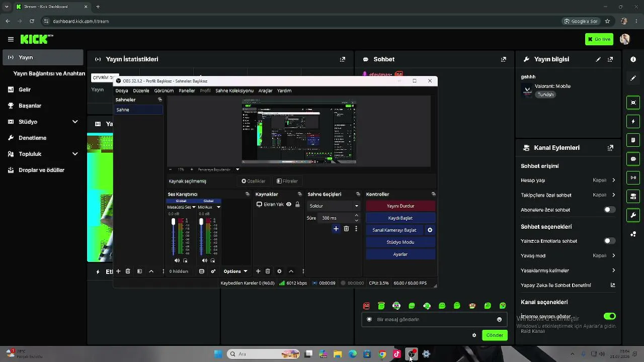Image resolution: width=644 pixels, height=362 pixels.
Task: Open Takipçilere özel sohbet setting
Action: click(x=568, y=195)
